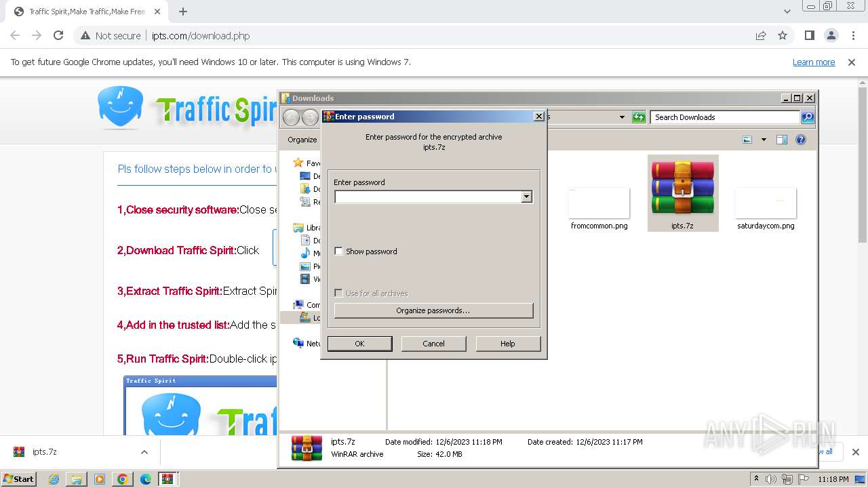Open Microsoft Edge taskbar icon
Viewport: 868px width, 488px height.
point(145,479)
